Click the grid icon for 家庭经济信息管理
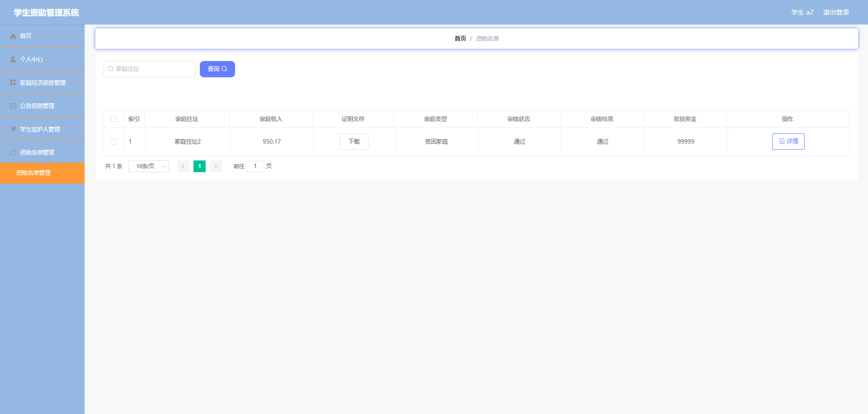This screenshot has width=868, height=414. pyautogui.click(x=13, y=83)
